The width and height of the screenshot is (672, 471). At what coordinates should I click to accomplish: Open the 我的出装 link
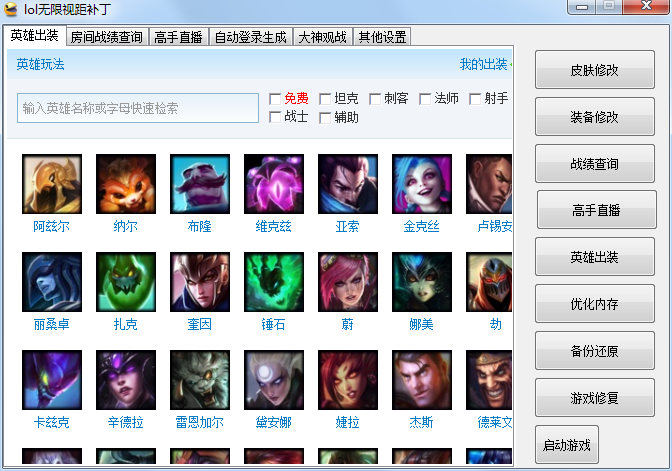click(483, 64)
